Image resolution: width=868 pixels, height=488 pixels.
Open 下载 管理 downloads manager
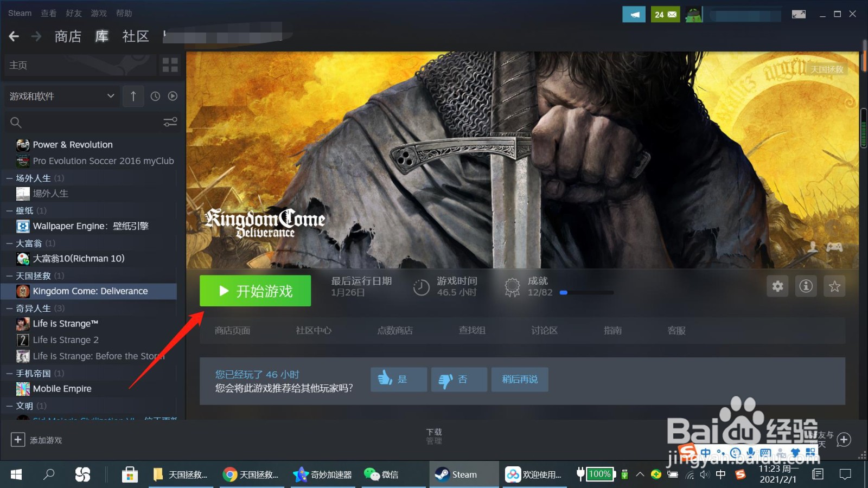click(x=434, y=436)
